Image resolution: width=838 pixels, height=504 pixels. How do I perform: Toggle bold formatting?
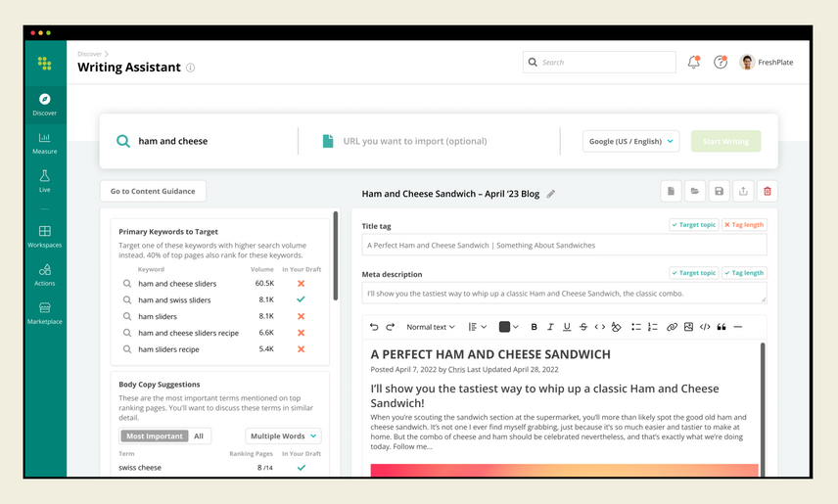tap(534, 327)
